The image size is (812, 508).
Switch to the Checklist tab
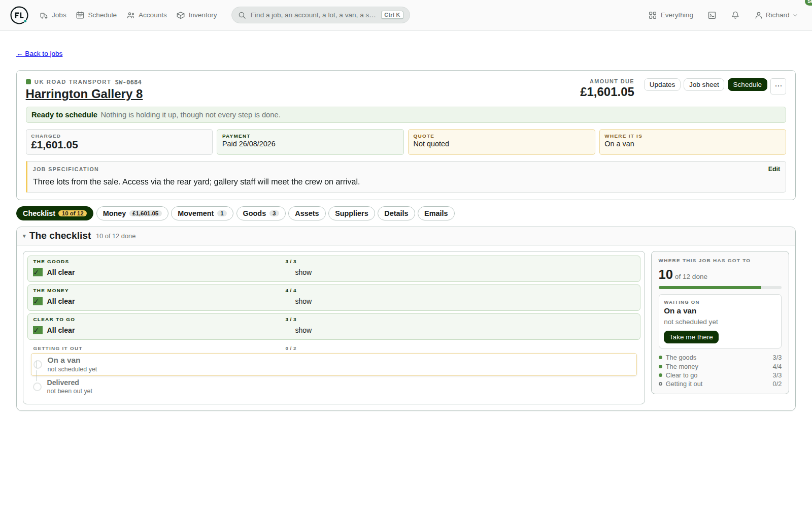pos(55,213)
